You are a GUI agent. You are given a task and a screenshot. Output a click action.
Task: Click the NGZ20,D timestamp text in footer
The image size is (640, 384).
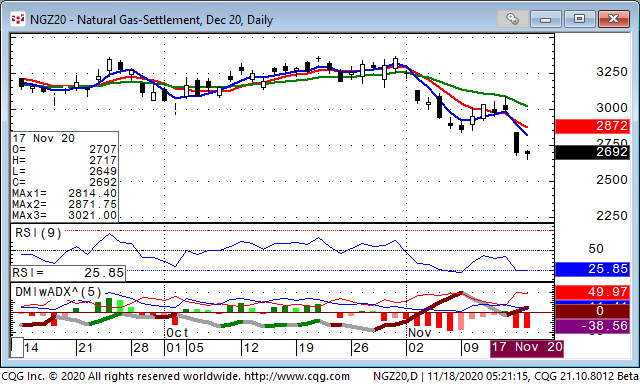506,376
